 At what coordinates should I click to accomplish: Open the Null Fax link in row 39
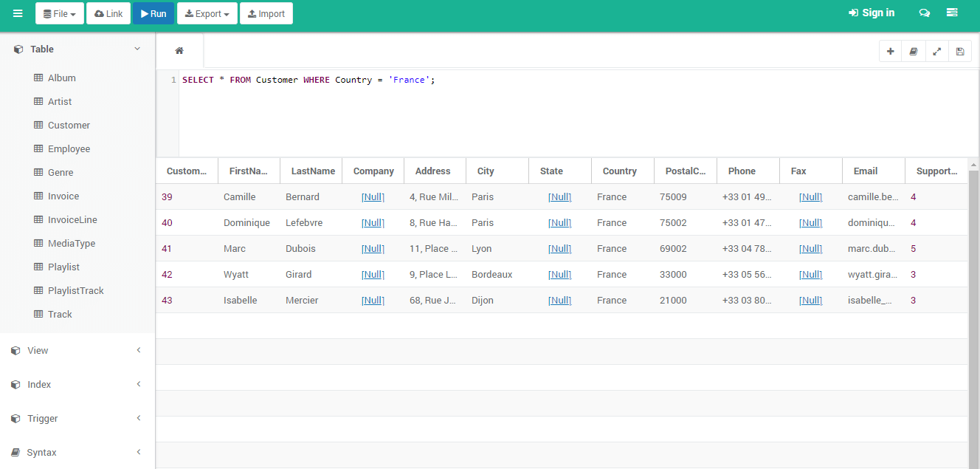[810, 196]
